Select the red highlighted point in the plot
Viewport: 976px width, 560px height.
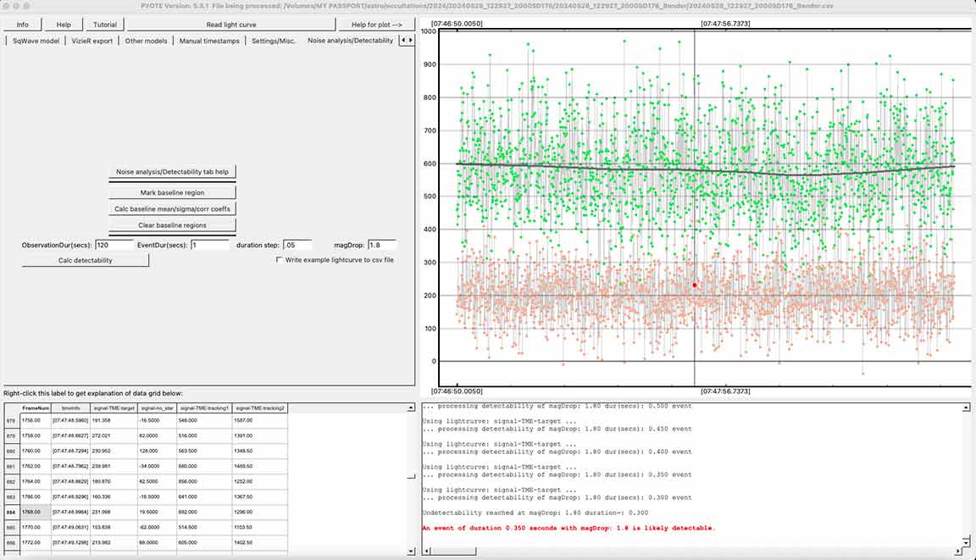pos(695,285)
